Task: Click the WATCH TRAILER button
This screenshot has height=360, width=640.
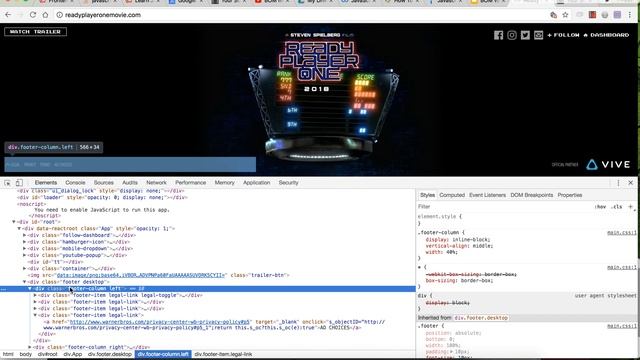Action: pos(36,31)
